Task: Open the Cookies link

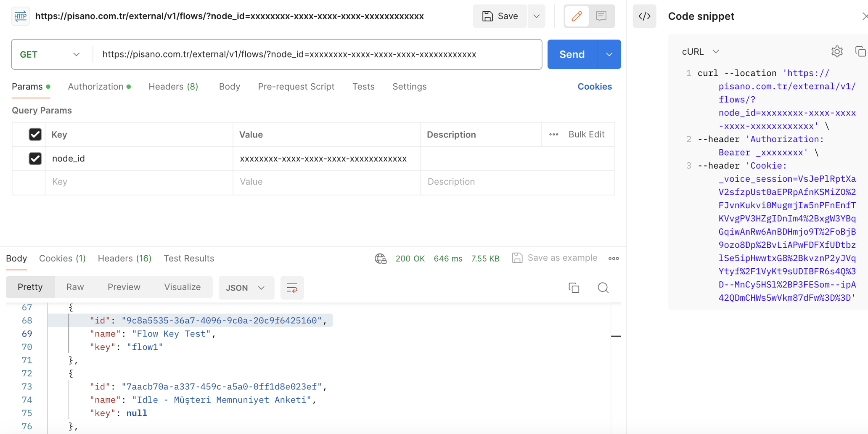Action: (x=595, y=86)
